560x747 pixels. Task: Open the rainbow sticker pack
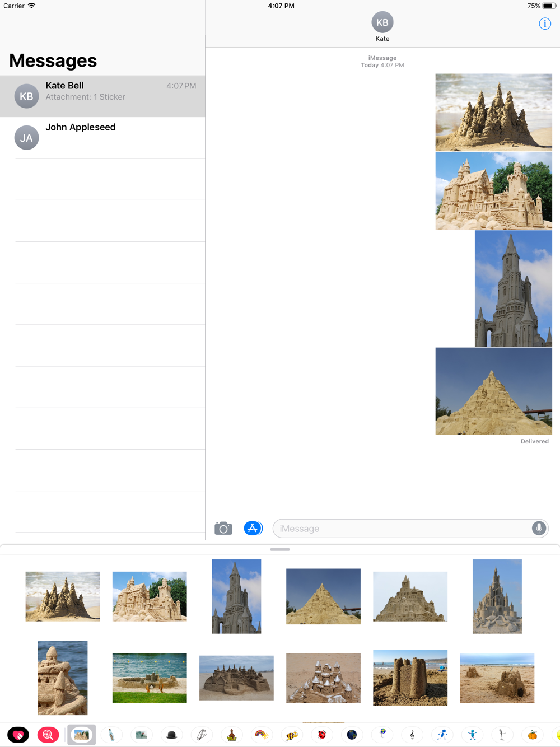coord(262,735)
